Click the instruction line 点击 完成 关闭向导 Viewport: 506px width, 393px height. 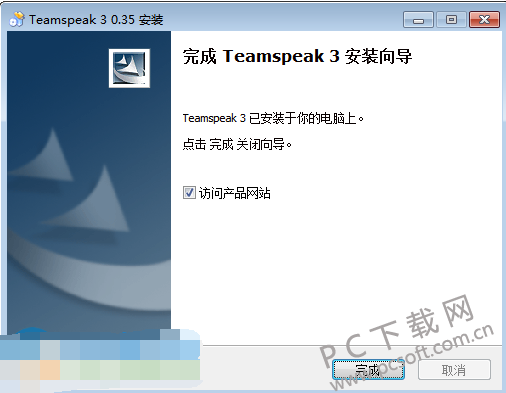coord(237,144)
